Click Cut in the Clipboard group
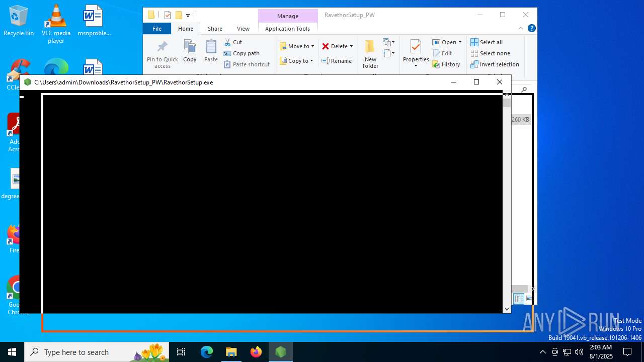The height and width of the screenshot is (362, 644). click(x=233, y=42)
